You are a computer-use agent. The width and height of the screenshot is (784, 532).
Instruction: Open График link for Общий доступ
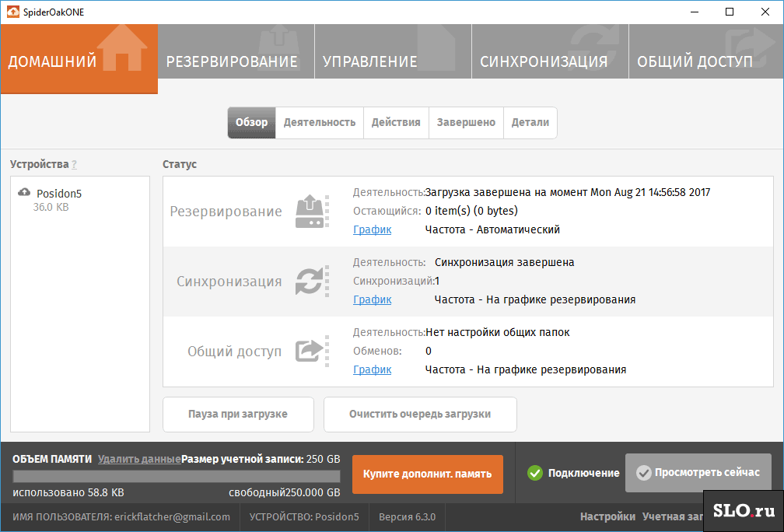pos(372,369)
